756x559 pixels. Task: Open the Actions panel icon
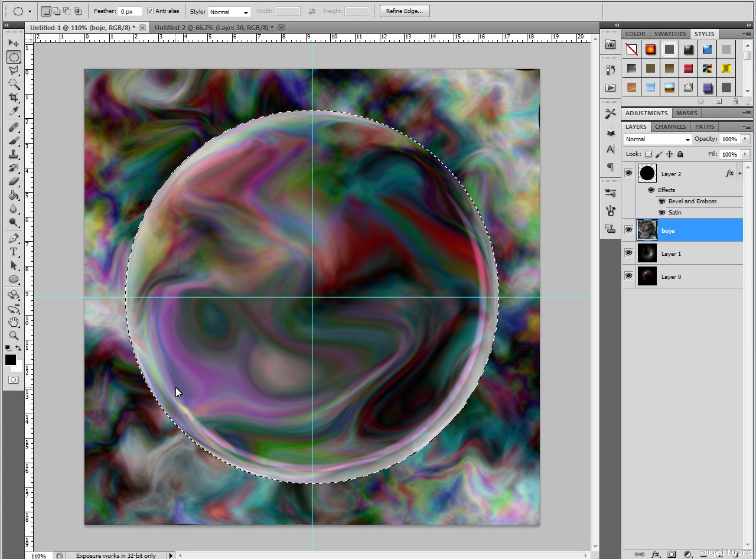point(610,88)
